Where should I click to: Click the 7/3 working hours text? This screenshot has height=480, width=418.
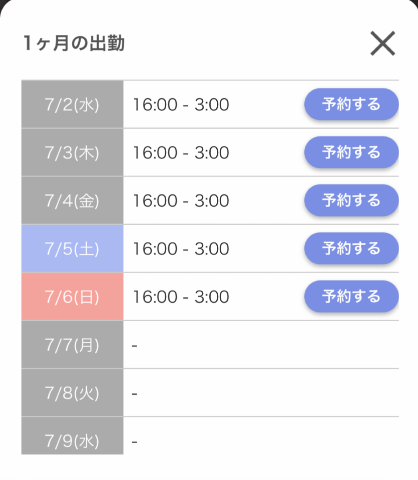point(181,153)
